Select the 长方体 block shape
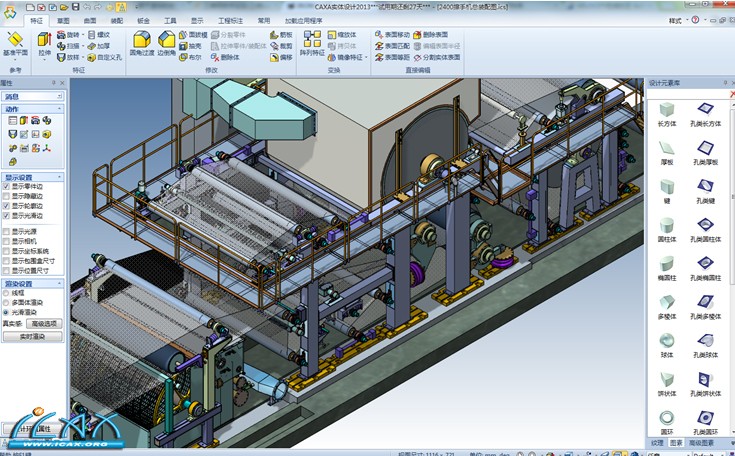This screenshot has height=456, width=735. [667, 109]
